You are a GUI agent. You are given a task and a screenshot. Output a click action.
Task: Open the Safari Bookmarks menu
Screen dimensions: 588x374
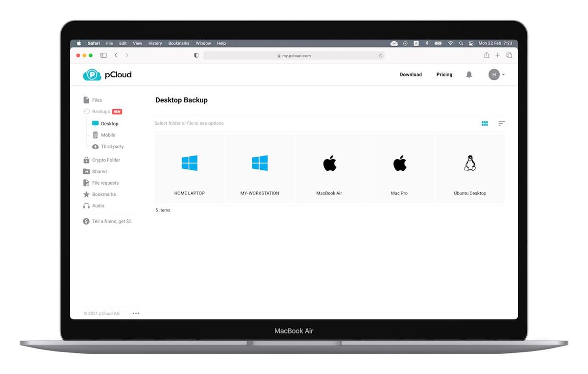tap(178, 43)
